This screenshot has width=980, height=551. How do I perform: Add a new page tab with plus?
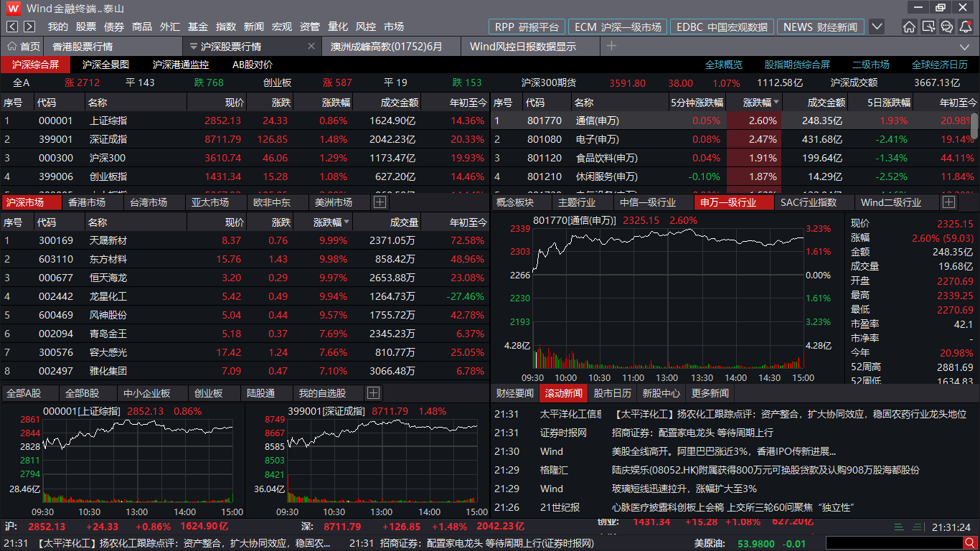(611, 46)
